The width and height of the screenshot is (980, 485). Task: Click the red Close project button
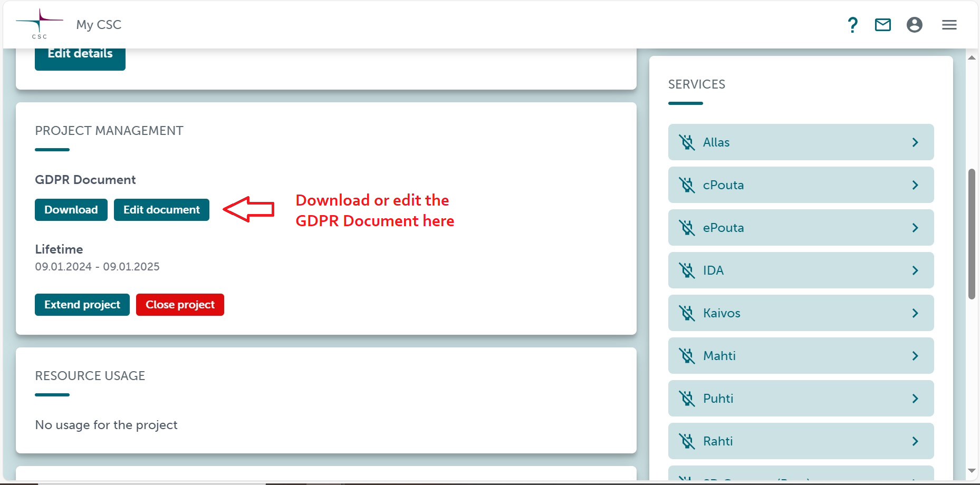point(180,305)
